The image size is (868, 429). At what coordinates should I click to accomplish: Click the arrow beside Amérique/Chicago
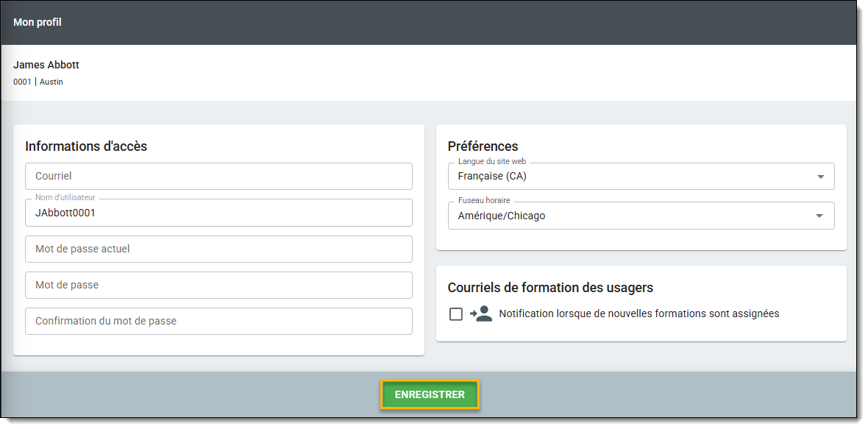tap(820, 216)
